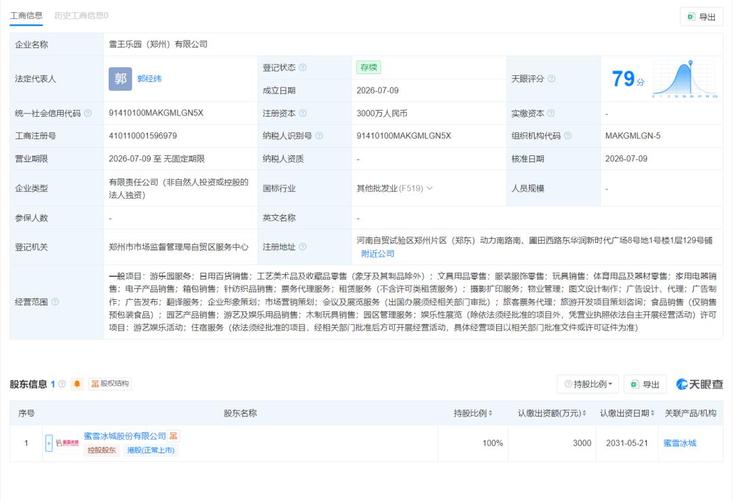The width and height of the screenshot is (733, 500).
Task: Click the 蜜雪冰城 shareholder logo thumbnail
Action: tap(67, 443)
